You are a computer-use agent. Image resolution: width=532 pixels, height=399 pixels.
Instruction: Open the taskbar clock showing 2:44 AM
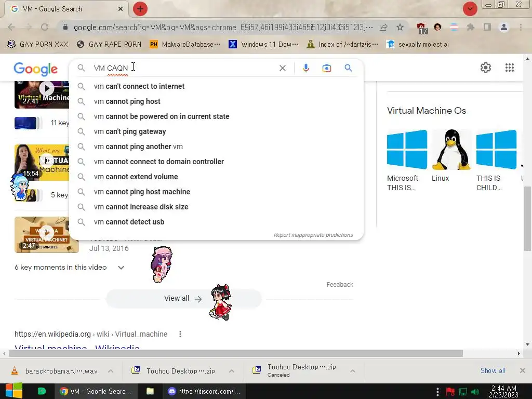pos(504,391)
